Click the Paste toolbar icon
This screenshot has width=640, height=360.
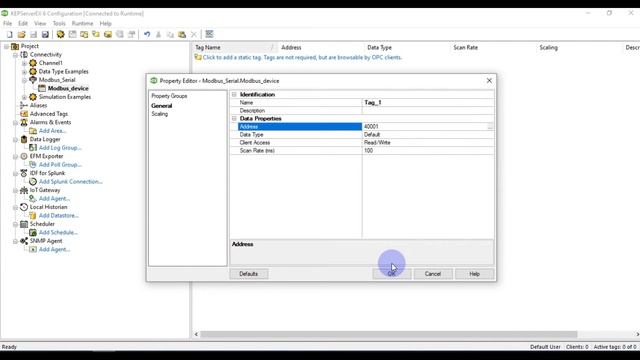point(182,34)
